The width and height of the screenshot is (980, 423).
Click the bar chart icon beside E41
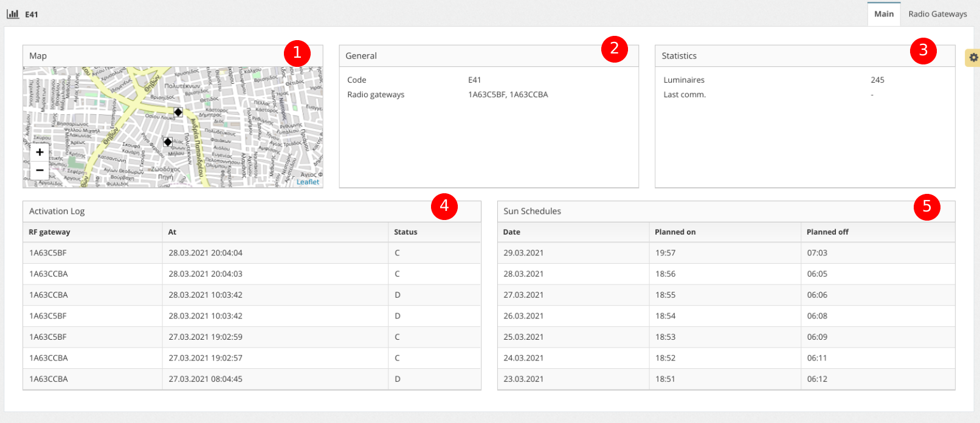[13, 14]
